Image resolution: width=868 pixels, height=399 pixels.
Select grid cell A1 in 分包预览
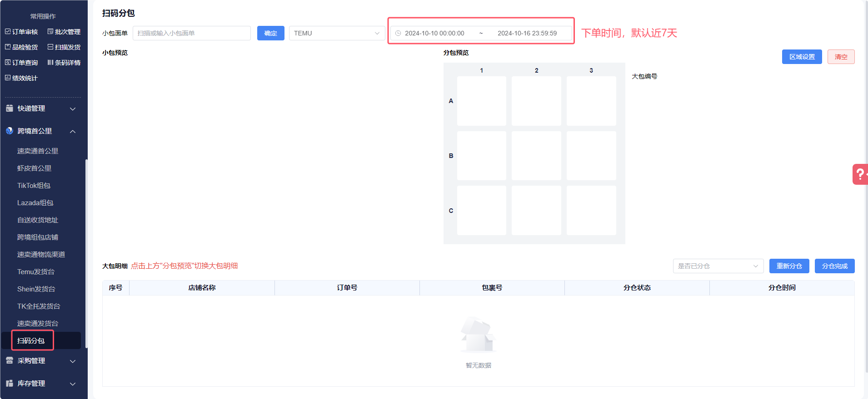[x=481, y=101]
